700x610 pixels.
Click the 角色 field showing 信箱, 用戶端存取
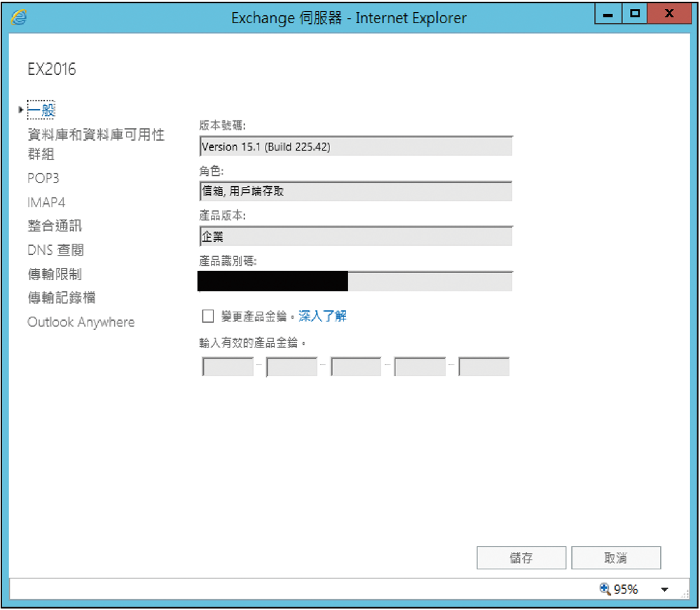click(356, 191)
